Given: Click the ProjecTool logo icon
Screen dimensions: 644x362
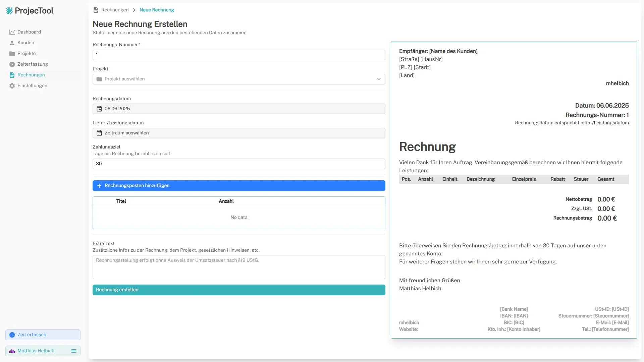Looking at the screenshot, I should coord(10,11).
